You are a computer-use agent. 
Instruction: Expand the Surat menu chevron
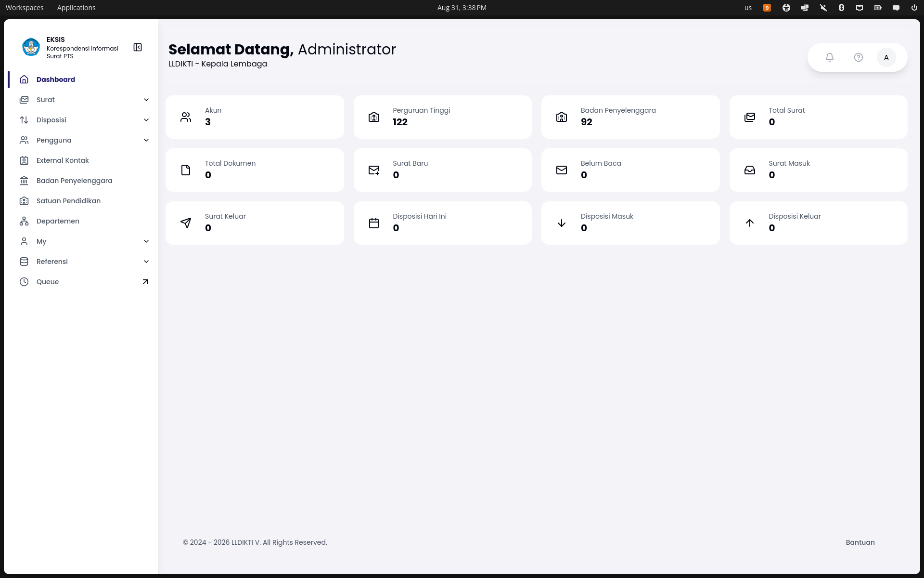pyautogui.click(x=146, y=100)
